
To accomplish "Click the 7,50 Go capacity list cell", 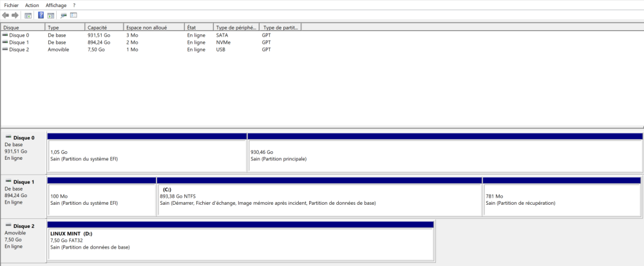I will coord(96,50).
